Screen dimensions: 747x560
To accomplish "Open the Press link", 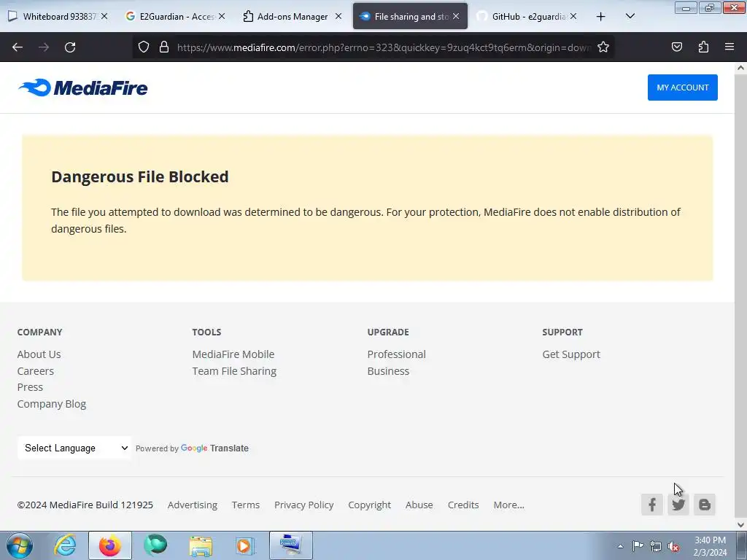I will [x=30, y=387].
